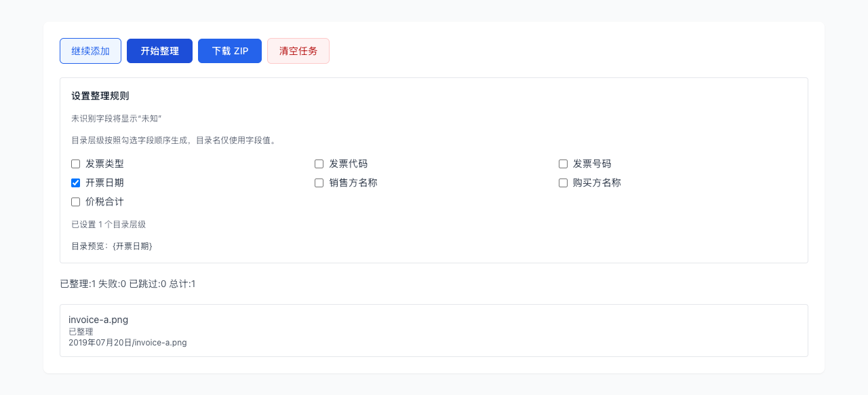
Task: Click the 已设置 1 个目录层级 summary text
Action: pyautogui.click(x=106, y=224)
